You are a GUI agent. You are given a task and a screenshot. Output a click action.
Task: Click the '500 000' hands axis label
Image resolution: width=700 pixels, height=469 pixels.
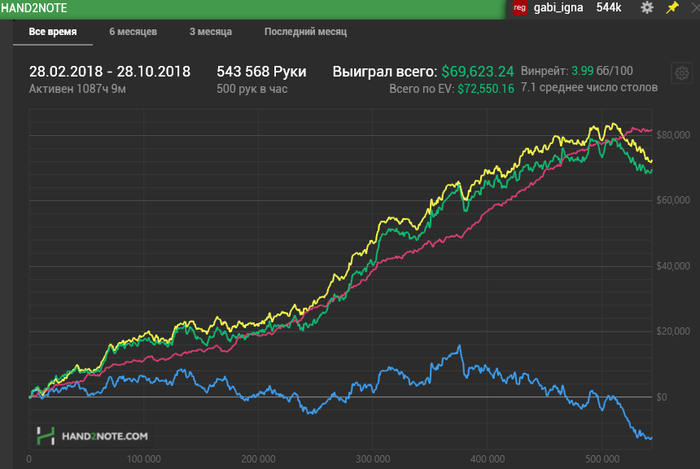(x=602, y=459)
